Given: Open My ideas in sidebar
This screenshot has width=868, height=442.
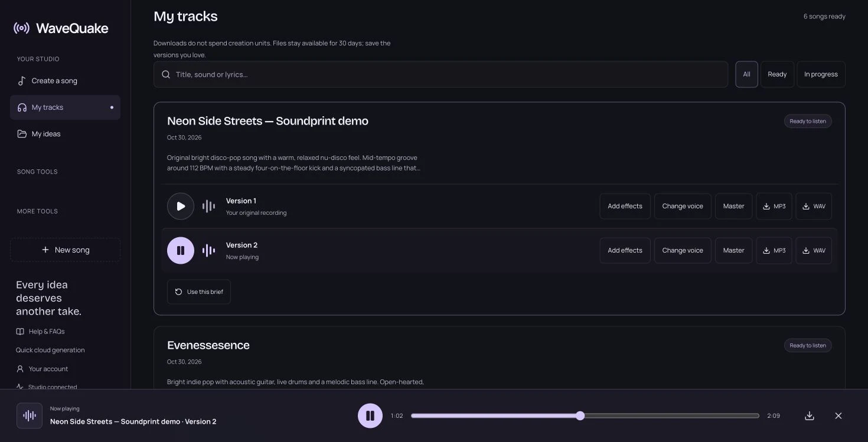Looking at the screenshot, I should tap(65, 134).
